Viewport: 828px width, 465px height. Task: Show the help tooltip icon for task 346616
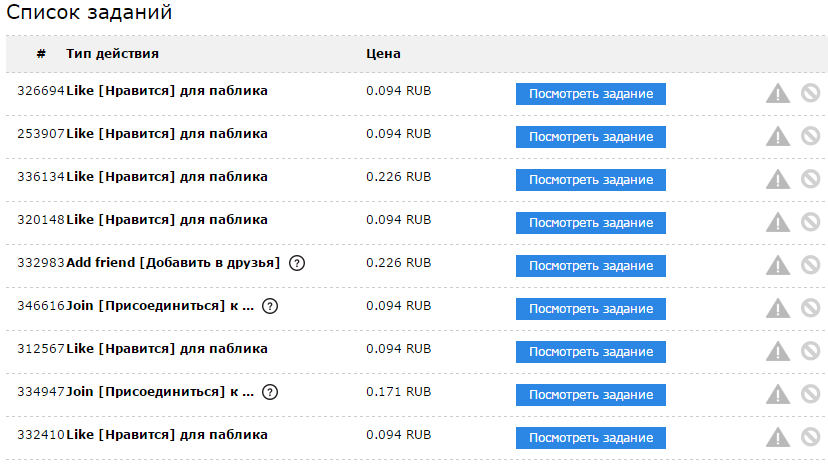tap(269, 306)
